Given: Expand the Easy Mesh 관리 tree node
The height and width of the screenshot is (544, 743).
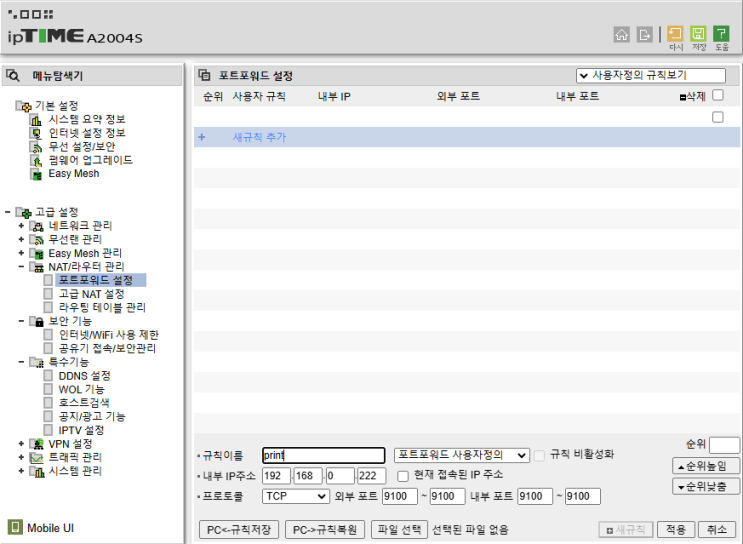Looking at the screenshot, I should 21,253.
